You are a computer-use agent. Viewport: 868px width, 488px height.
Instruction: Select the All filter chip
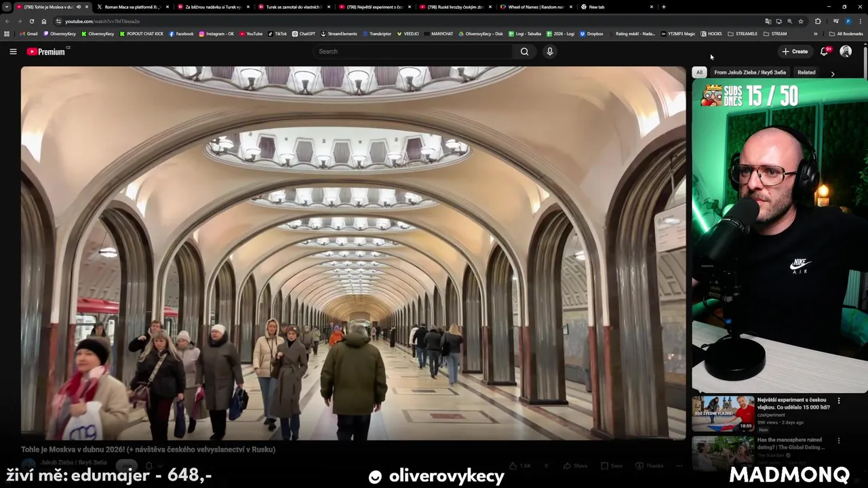[699, 73]
